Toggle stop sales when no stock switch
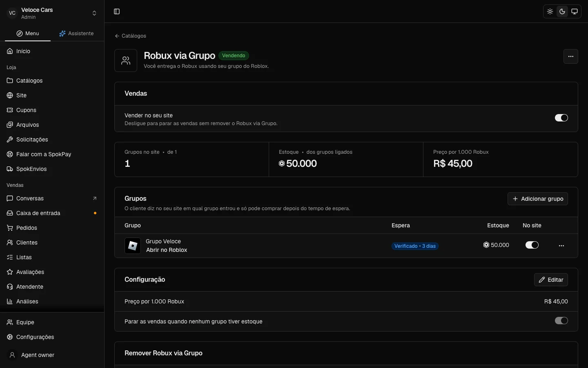 (x=561, y=321)
